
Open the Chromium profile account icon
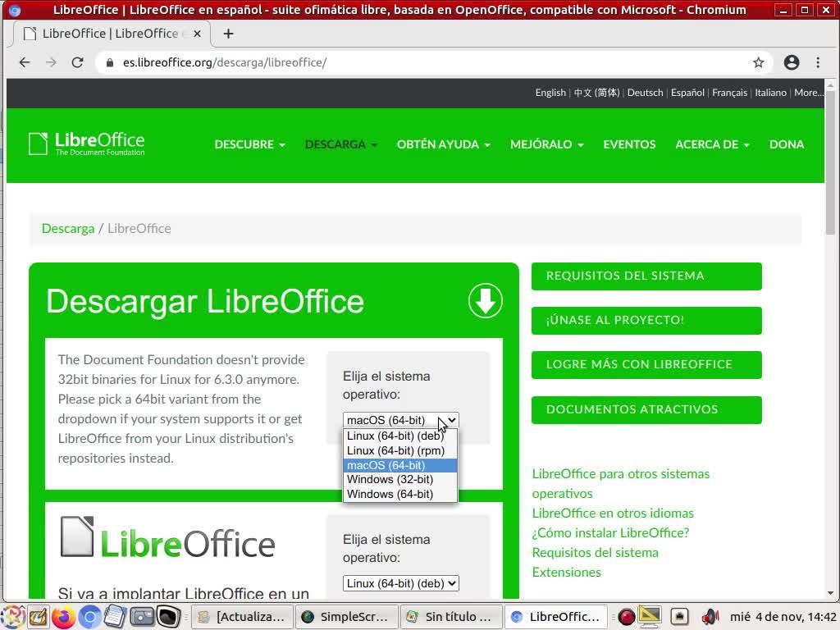[x=792, y=62]
